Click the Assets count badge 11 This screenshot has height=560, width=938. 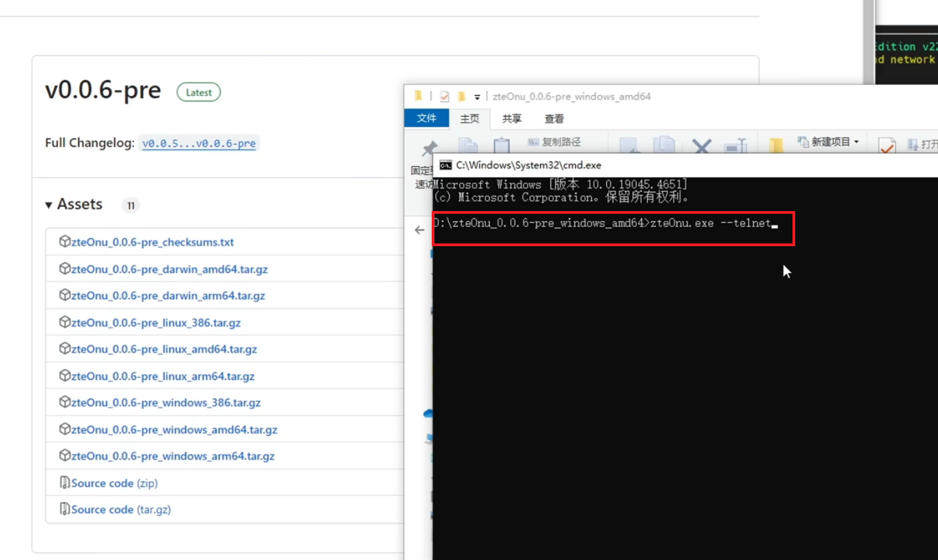click(x=130, y=205)
